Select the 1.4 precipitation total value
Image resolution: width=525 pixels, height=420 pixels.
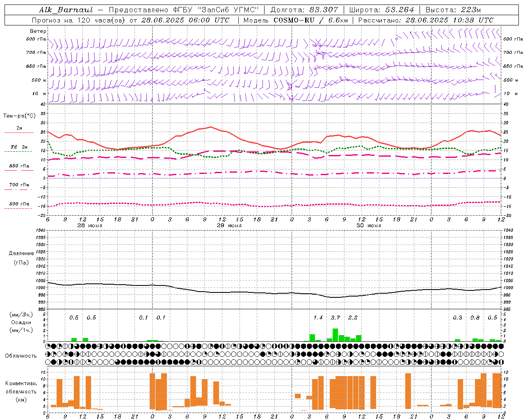318,317
